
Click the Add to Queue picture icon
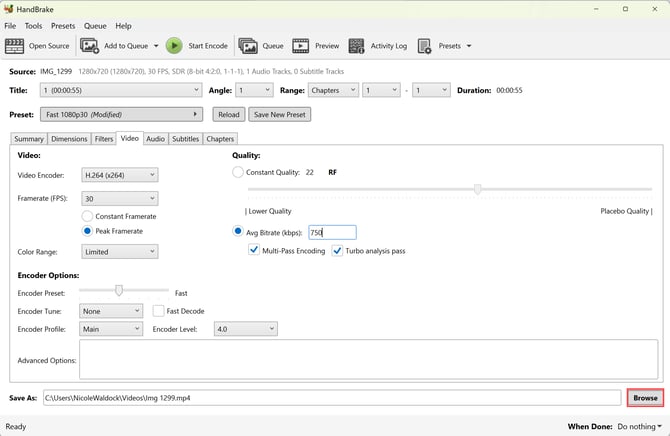89,46
